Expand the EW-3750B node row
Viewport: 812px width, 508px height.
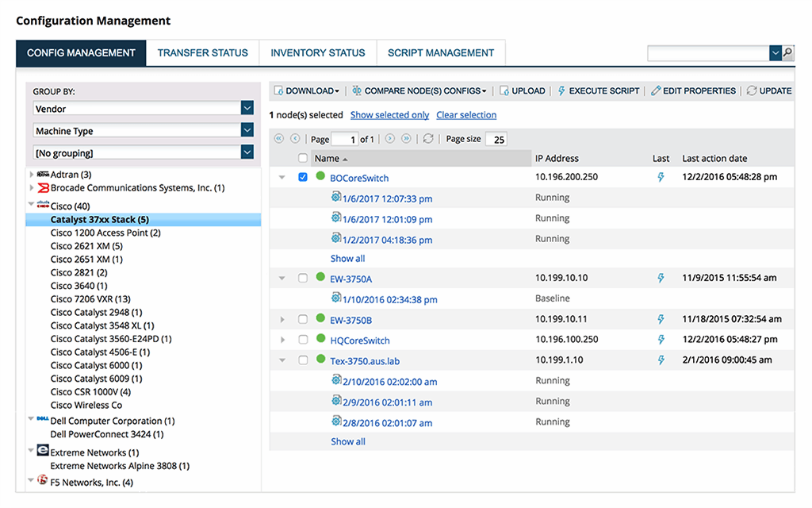(282, 319)
